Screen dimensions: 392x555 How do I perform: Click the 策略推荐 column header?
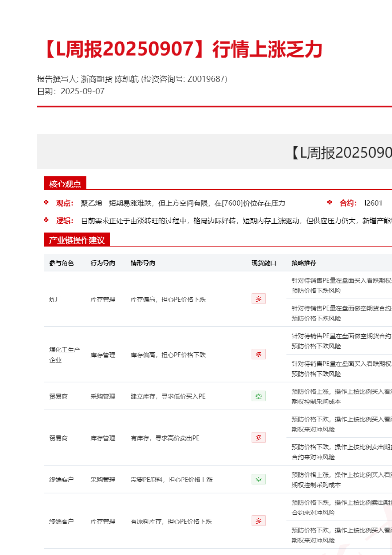(304, 263)
